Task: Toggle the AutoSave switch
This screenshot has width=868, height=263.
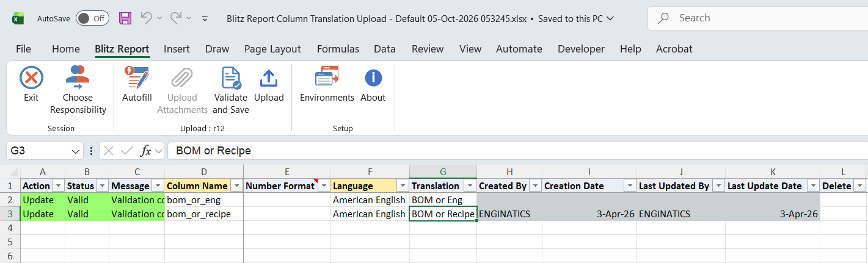Action: (92, 18)
